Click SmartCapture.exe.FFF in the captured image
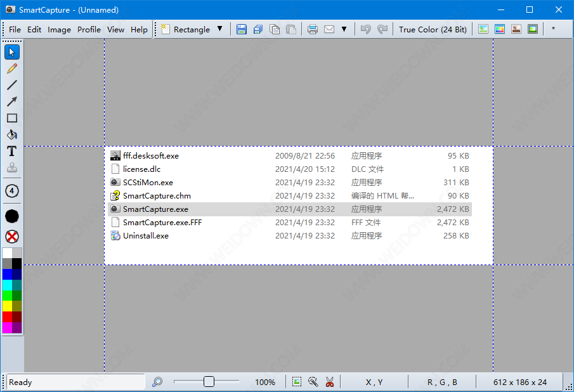The image size is (574, 392). pos(162,223)
